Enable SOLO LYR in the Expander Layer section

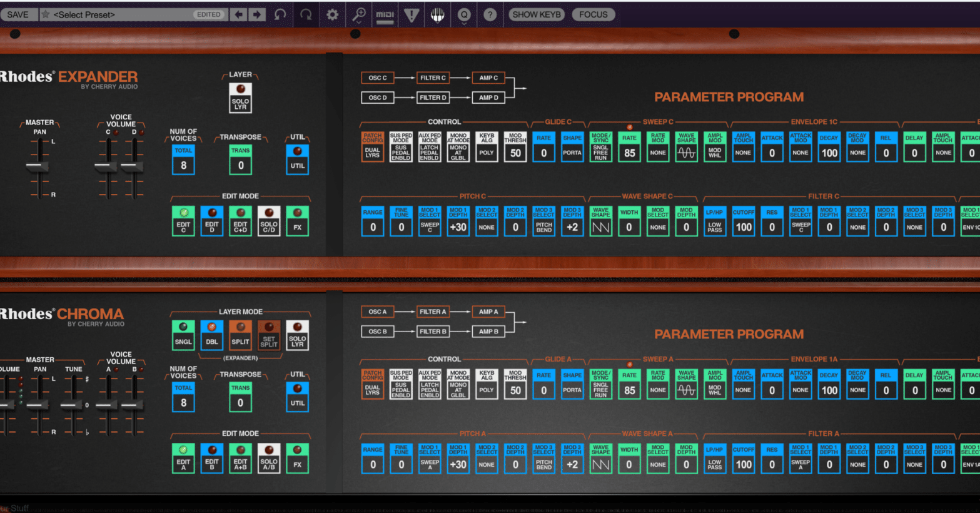click(x=240, y=97)
